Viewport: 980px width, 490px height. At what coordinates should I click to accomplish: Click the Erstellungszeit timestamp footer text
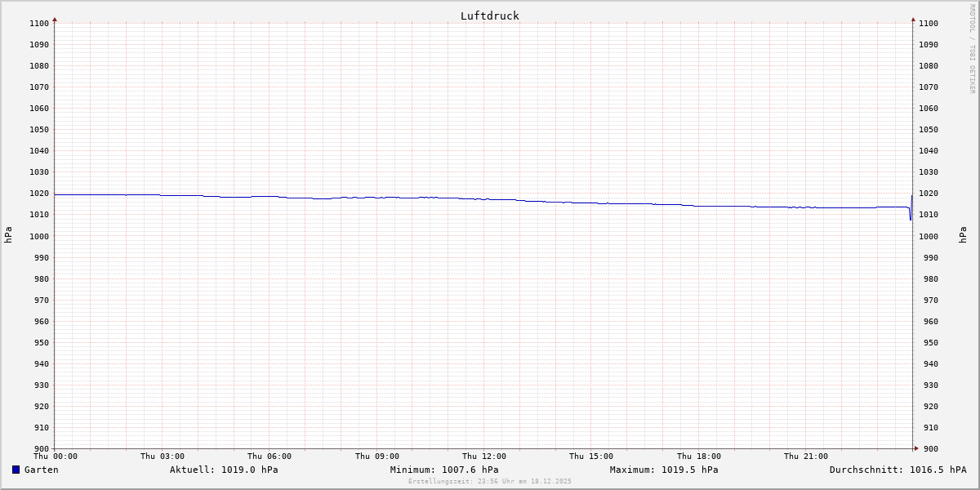pyautogui.click(x=490, y=481)
